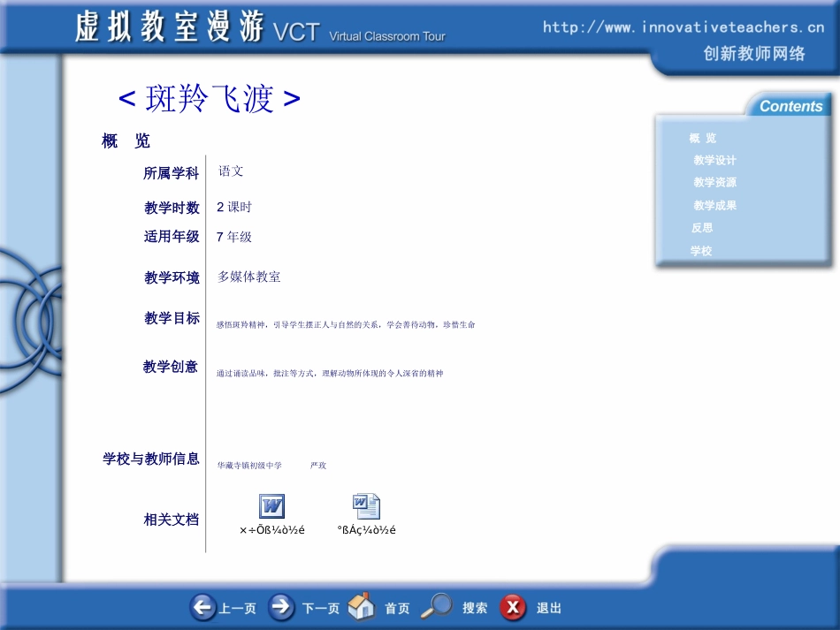Open 反思 in Contents panel

point(702,227)
